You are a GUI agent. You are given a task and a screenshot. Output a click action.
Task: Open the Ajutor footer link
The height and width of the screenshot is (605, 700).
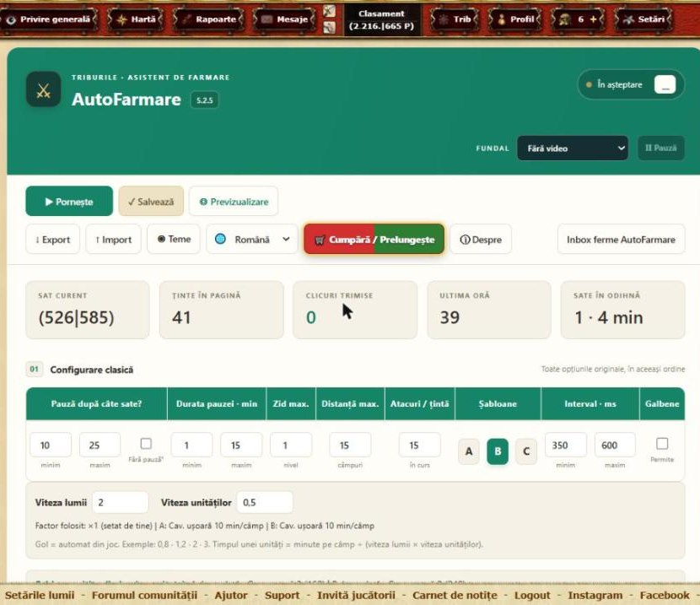pos(231,595)
